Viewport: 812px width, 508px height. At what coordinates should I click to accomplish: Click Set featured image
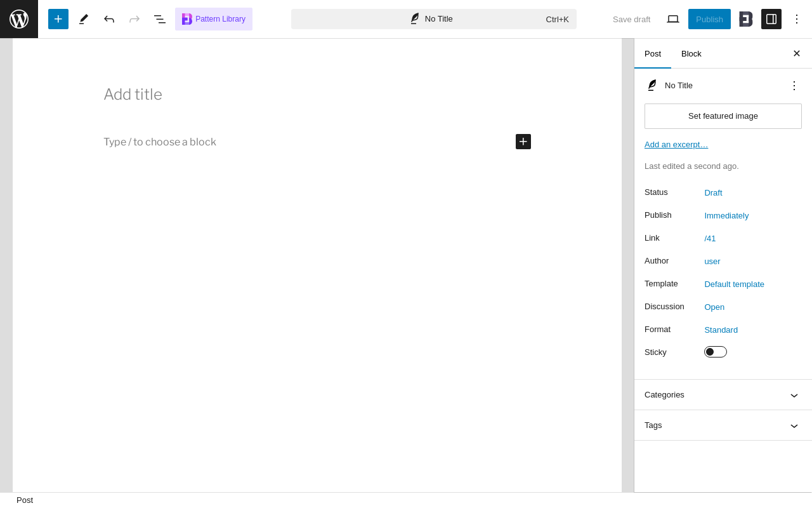click(x=723, y=116)
